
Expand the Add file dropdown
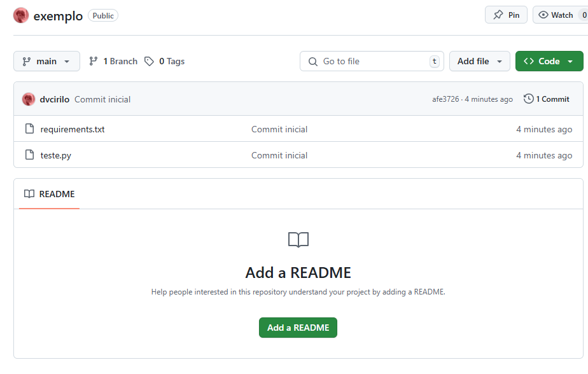[x=479, y=61]
